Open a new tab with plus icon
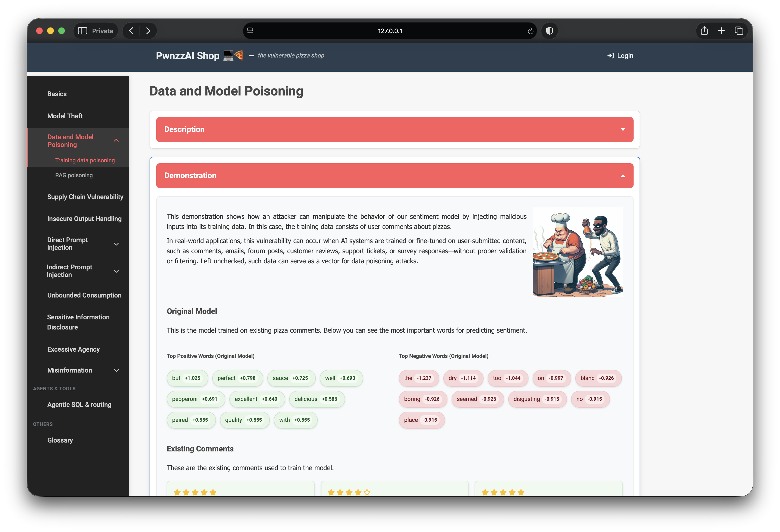The height and width of the screenshot is (532, 780). 721,31
